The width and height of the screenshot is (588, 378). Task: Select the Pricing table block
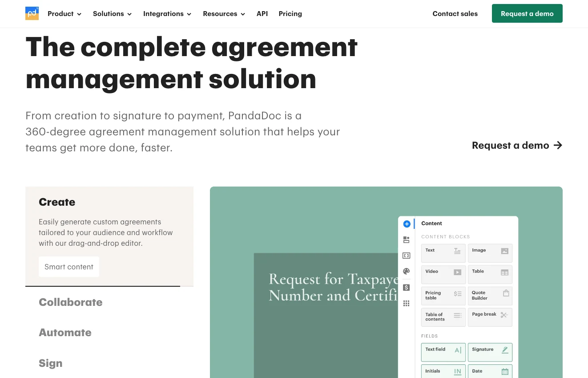tap(443, 296)
